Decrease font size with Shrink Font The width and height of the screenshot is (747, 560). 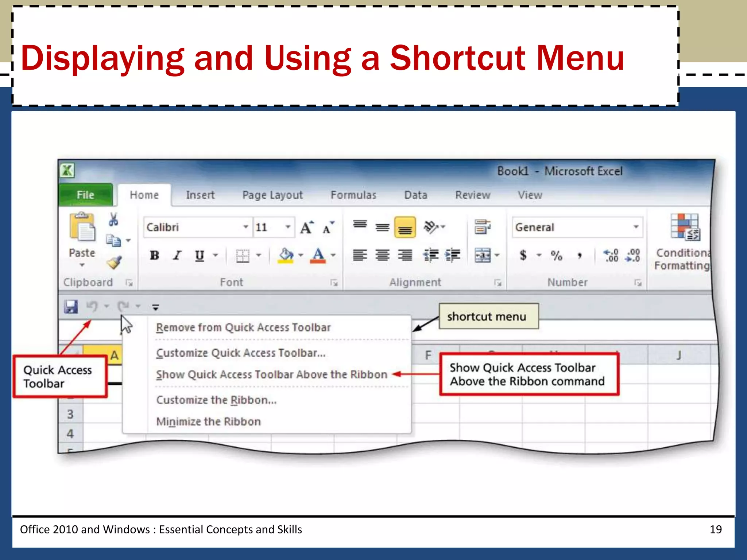328,227
